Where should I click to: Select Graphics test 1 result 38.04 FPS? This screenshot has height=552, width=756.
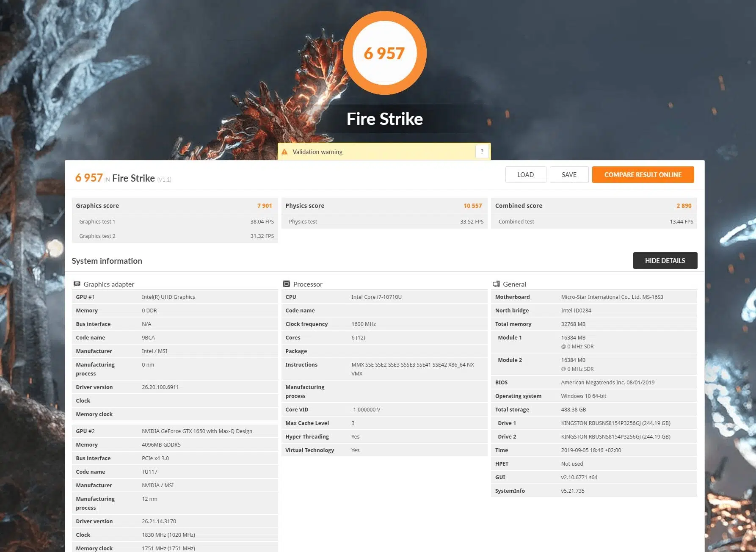point(262,221)
